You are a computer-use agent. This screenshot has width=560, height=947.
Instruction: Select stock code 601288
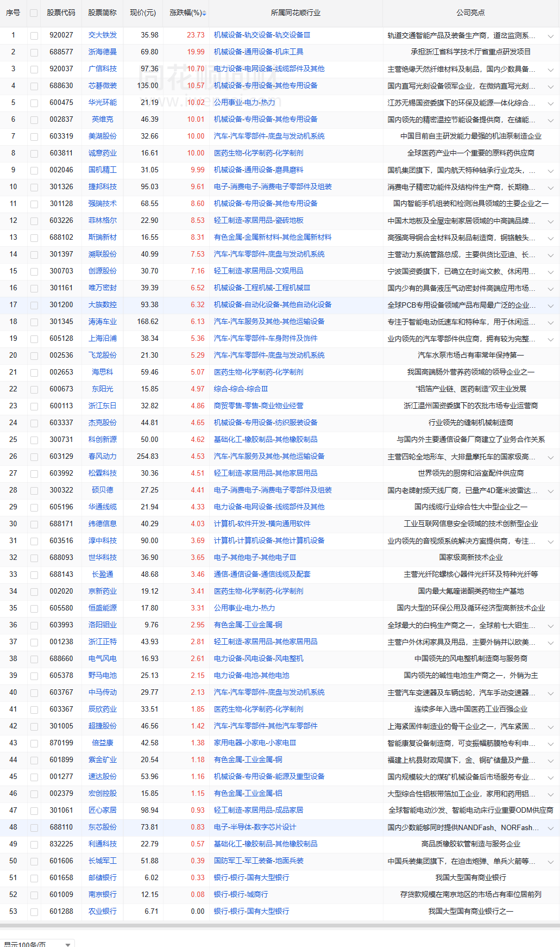click(x=61, y=911)
